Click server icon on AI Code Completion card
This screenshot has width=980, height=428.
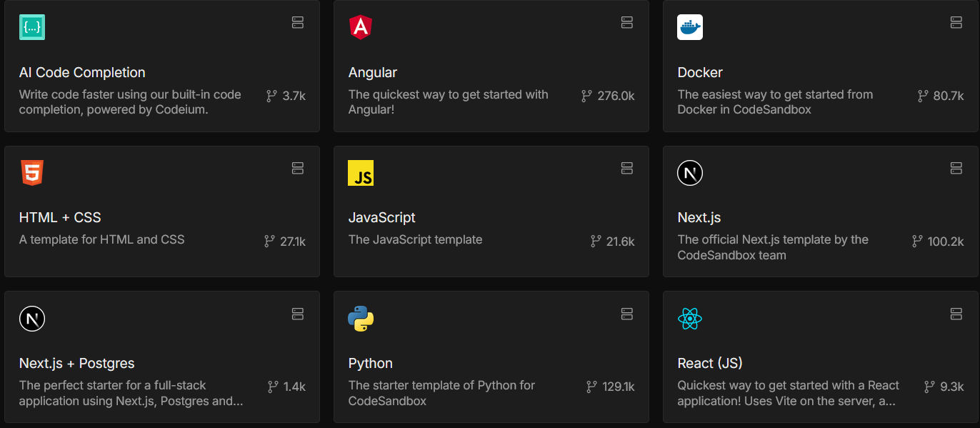tap(298, 23)
